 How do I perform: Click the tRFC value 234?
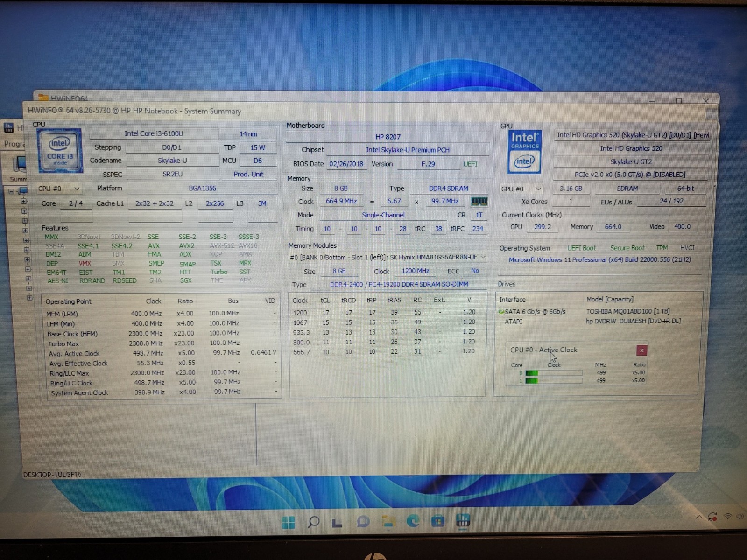(478, 229)
